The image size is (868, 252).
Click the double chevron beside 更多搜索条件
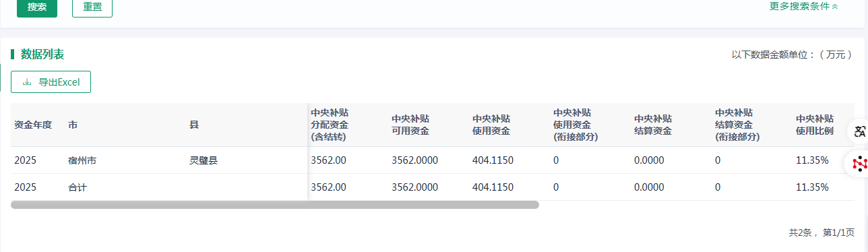(835, 7)
